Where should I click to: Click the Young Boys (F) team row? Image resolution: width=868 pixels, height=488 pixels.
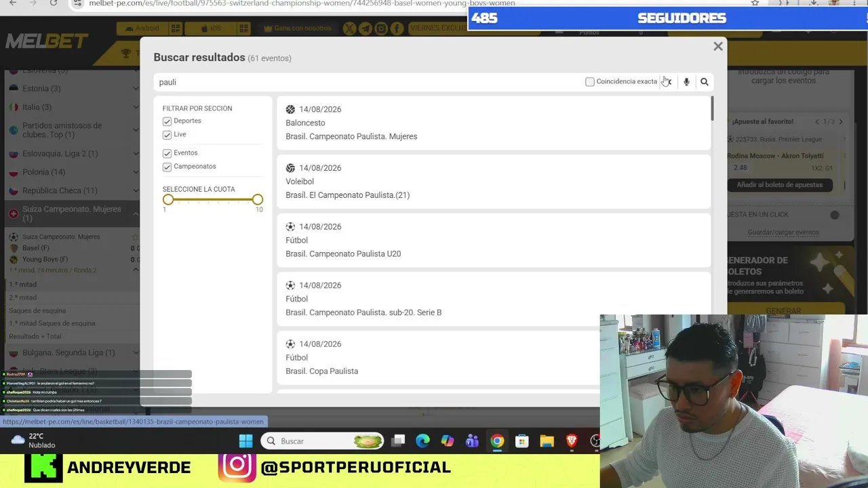[73, 260]
